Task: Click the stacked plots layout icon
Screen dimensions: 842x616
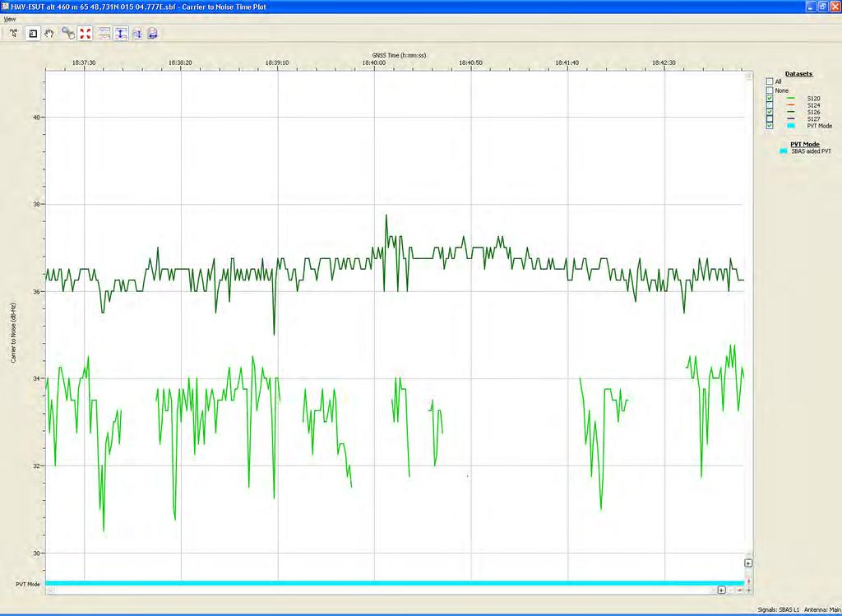Action: pyautogui.click(x=104, y=33)
